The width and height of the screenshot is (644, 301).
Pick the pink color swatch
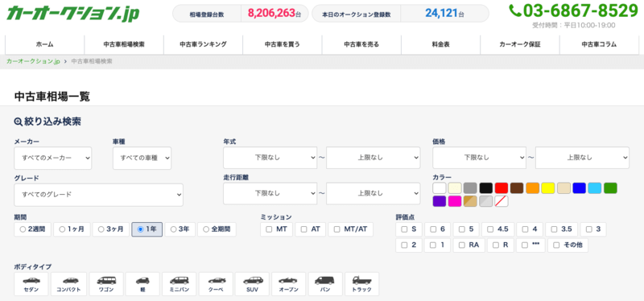pyautogui.click(x=455, y=201)
